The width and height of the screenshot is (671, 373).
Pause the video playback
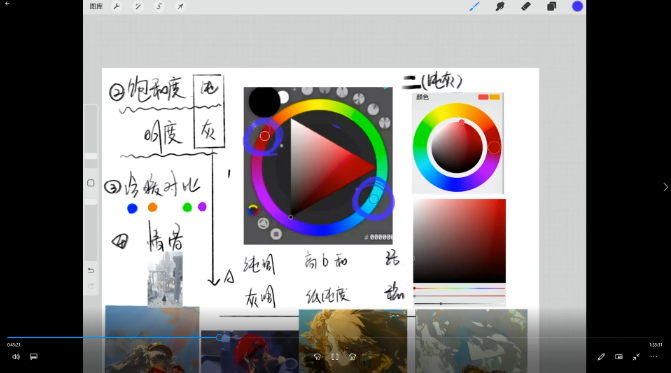click(x=335, y=356)
